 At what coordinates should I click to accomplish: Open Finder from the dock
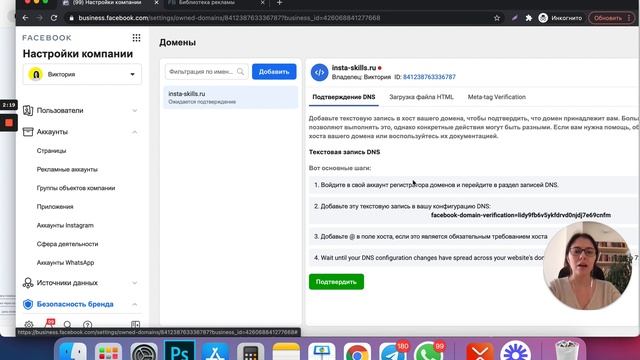[x=73, y=351]
